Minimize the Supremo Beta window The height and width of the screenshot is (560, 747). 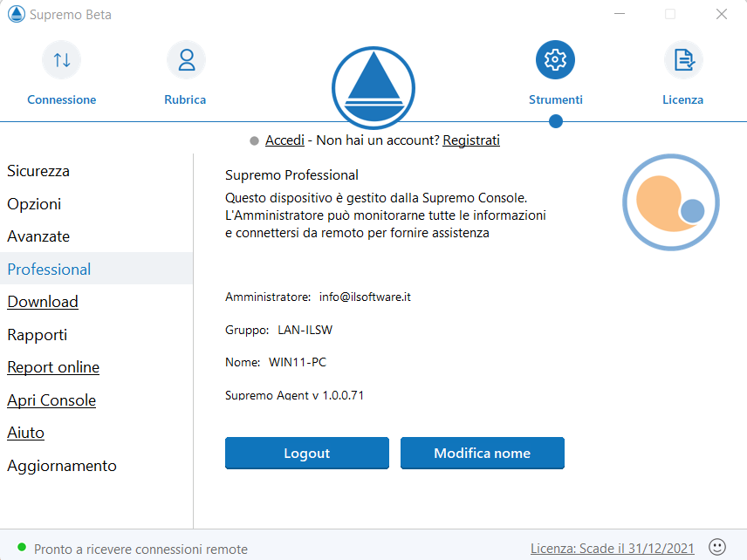tap(620, 14)
